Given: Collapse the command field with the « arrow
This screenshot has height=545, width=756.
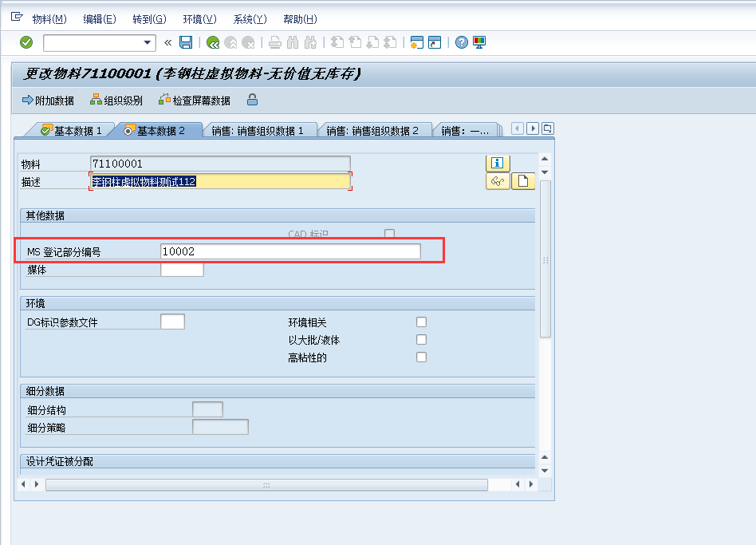Looking at the screenshot, I should 167,41.
